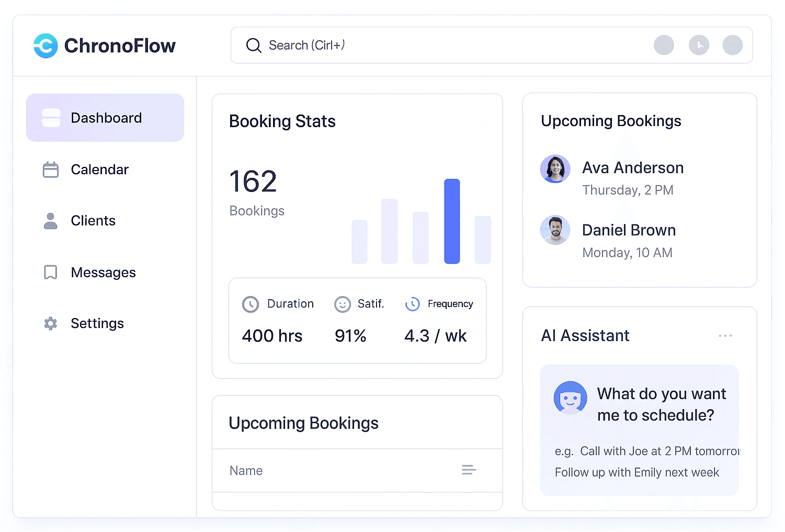The image size is (785, 532).
Task: Click the smiley icon beside Satif.
Action: (x=343, y=304)
